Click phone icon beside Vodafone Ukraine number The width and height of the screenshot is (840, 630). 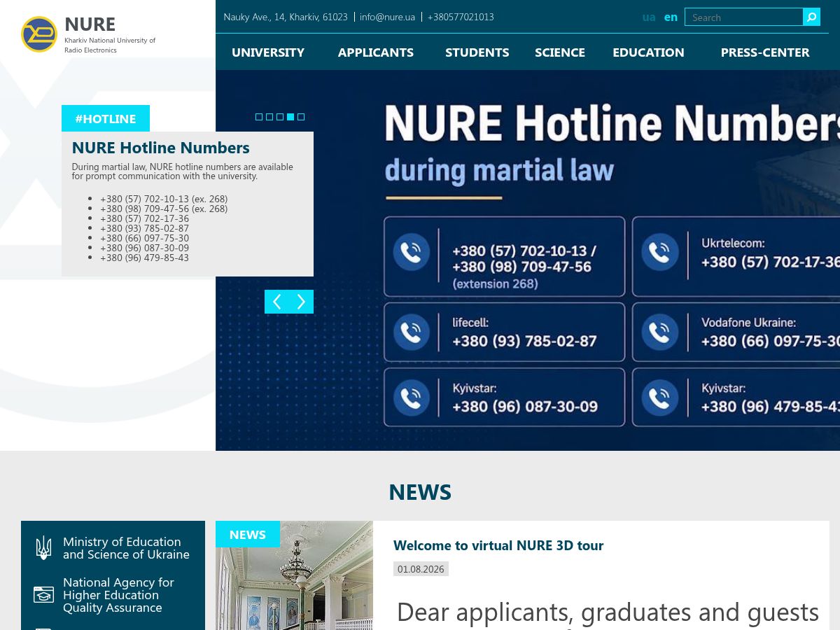point(660,332)
